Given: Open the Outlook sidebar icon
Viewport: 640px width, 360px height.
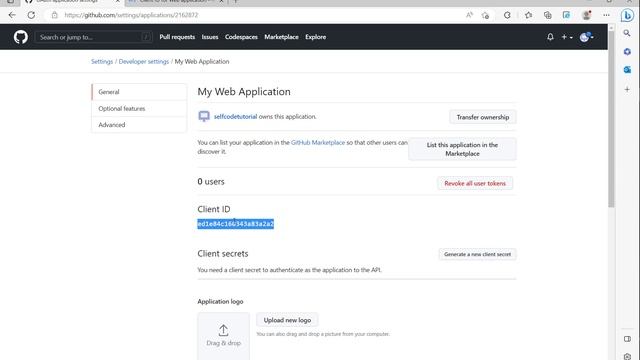Looking at the screenshot, I should [627, 70].
